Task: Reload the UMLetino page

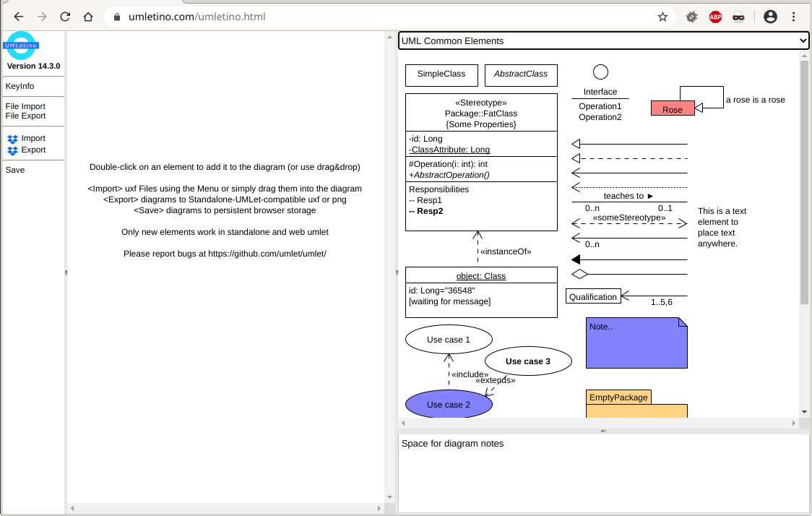Action: click(65, 17)
